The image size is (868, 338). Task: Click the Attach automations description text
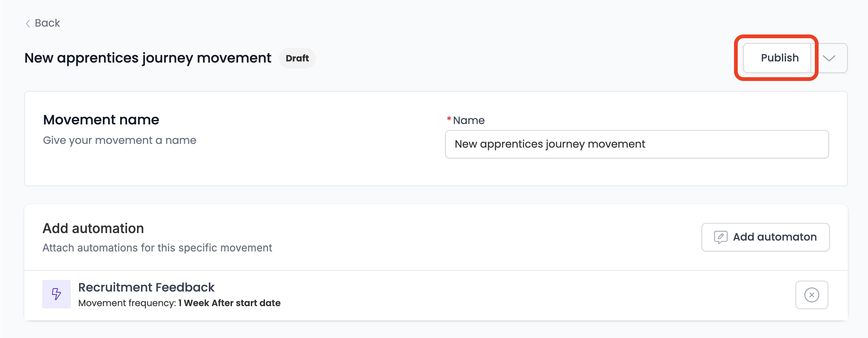point(157,248)
